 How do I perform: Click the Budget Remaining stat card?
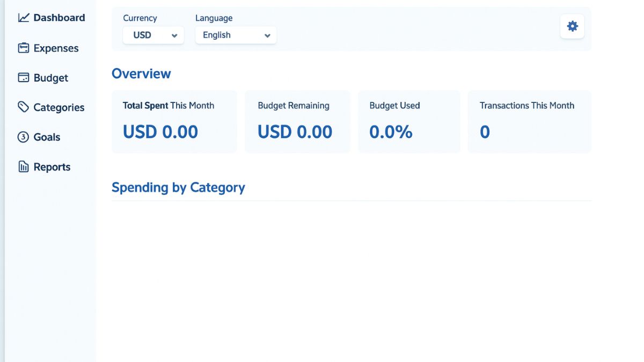(x=297, y=121)
